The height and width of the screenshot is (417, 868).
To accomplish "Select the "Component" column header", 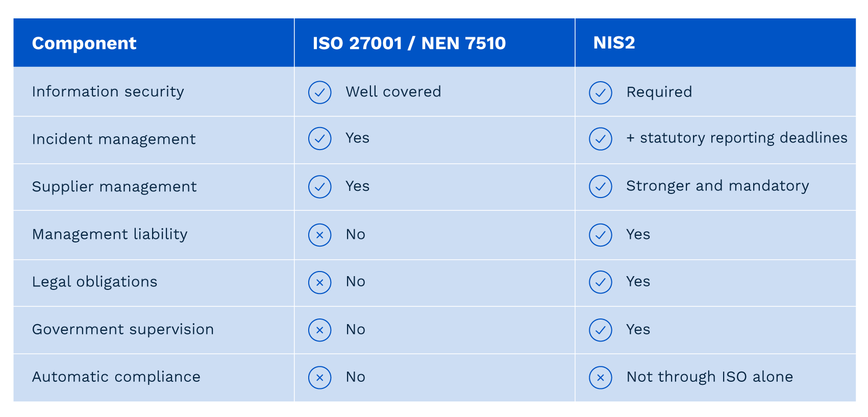I will 84,43.
